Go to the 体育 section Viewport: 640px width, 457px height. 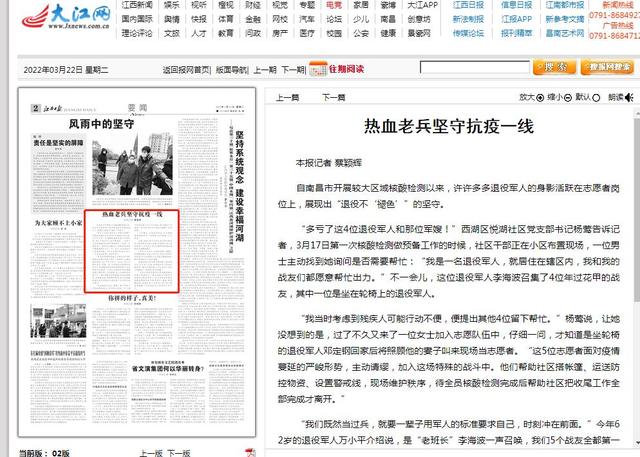coord(226,19)
